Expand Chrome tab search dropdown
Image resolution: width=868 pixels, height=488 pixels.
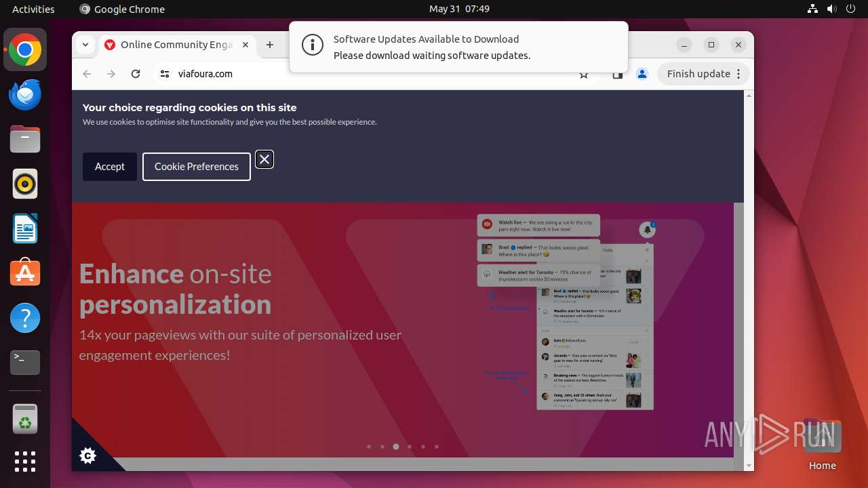(85, 45)
